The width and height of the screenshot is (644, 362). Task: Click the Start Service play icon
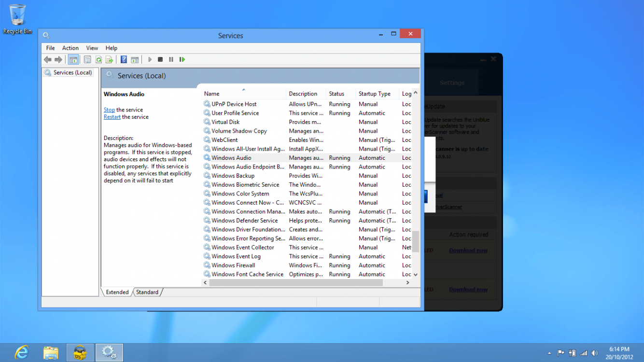150,59
